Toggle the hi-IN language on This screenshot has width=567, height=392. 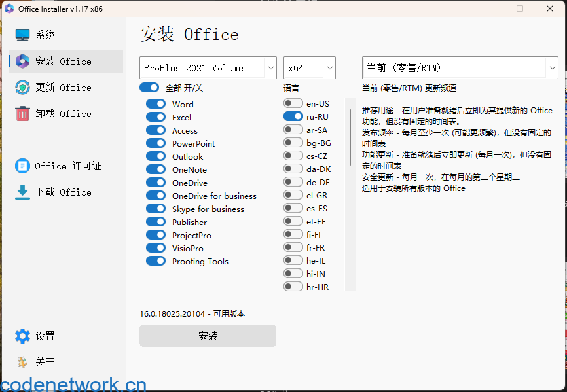click(x=293, y=273)
